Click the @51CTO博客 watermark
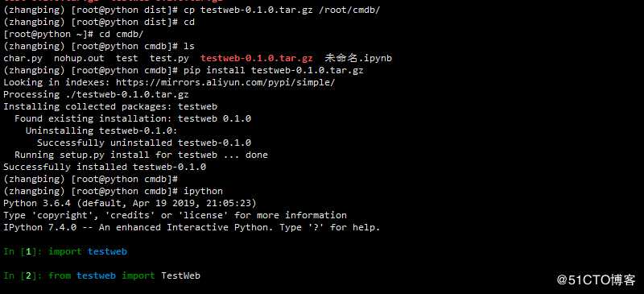Screen dimensions: 644x294 pyautogui.click(x=596, y=280)
